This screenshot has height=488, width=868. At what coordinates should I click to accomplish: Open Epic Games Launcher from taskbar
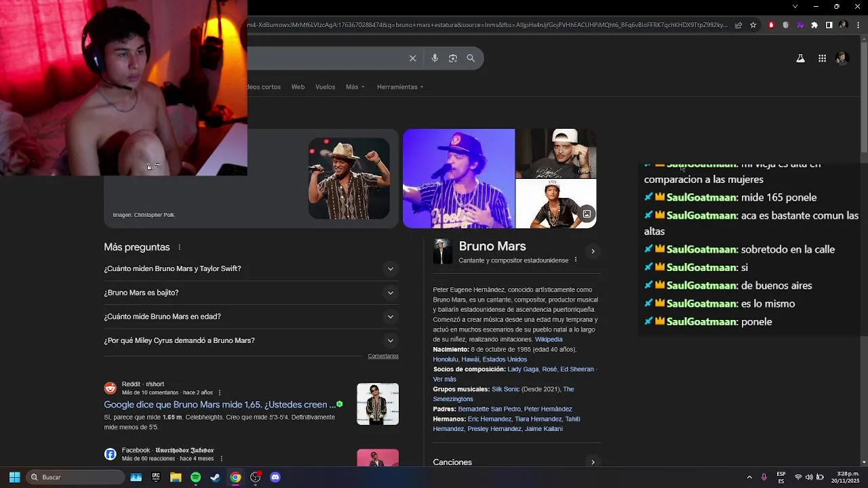coord(155,477)
